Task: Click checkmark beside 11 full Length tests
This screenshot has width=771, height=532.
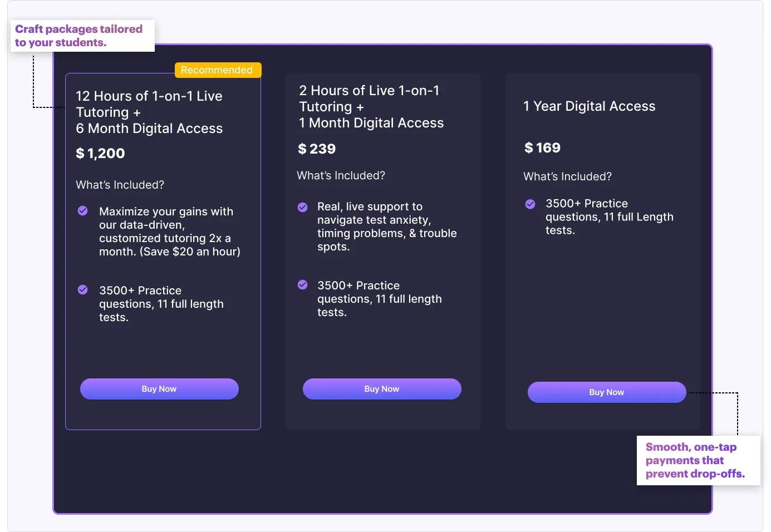Action: point(531,204)
